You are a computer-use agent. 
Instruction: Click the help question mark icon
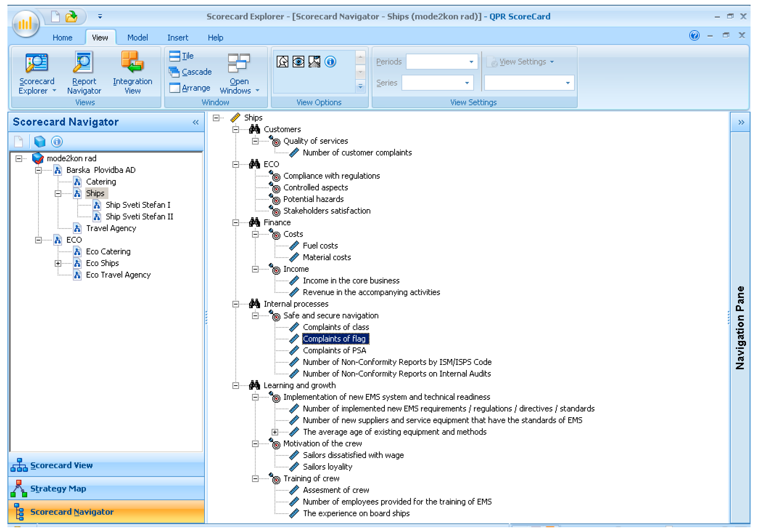point(694,35)
